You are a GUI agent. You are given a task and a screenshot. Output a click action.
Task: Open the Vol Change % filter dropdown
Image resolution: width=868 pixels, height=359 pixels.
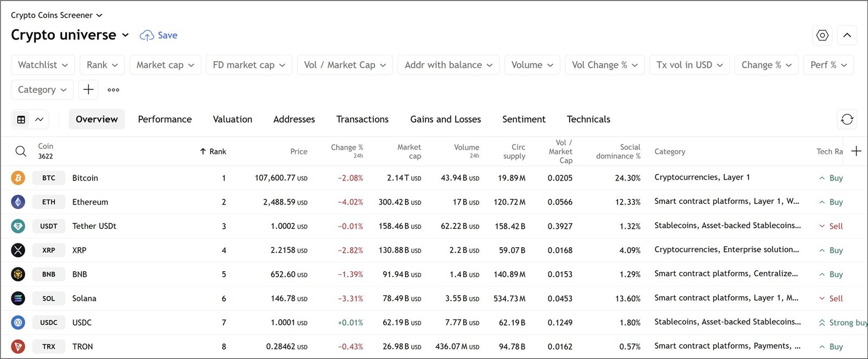pyautogui.click(x=605, y=65)
